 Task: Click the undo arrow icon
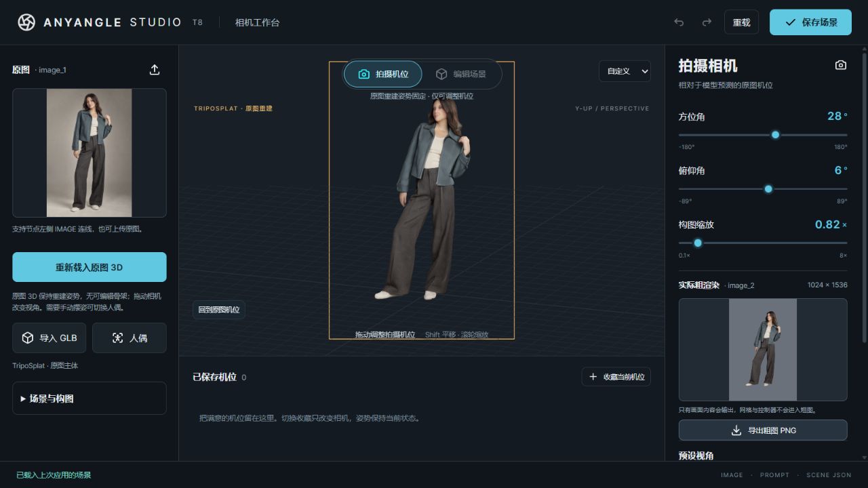point(679,22)
